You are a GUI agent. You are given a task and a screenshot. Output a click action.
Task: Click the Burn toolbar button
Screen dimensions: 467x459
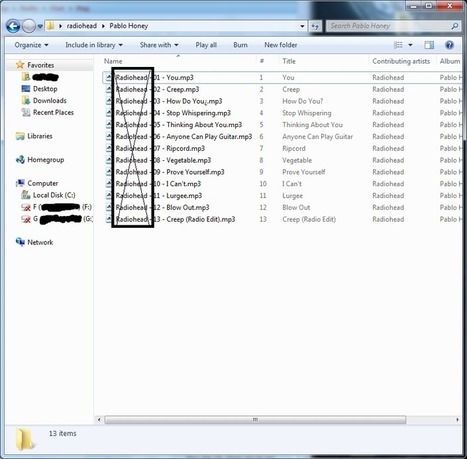240,45
